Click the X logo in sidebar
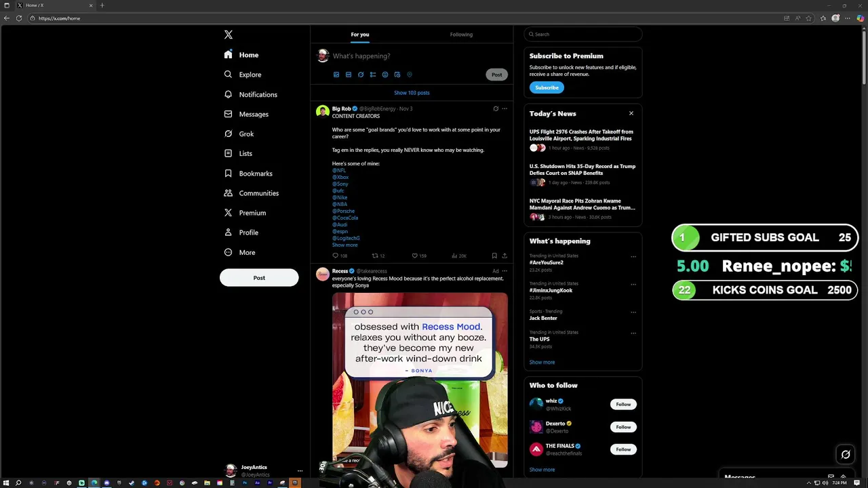 pos(229,35)
